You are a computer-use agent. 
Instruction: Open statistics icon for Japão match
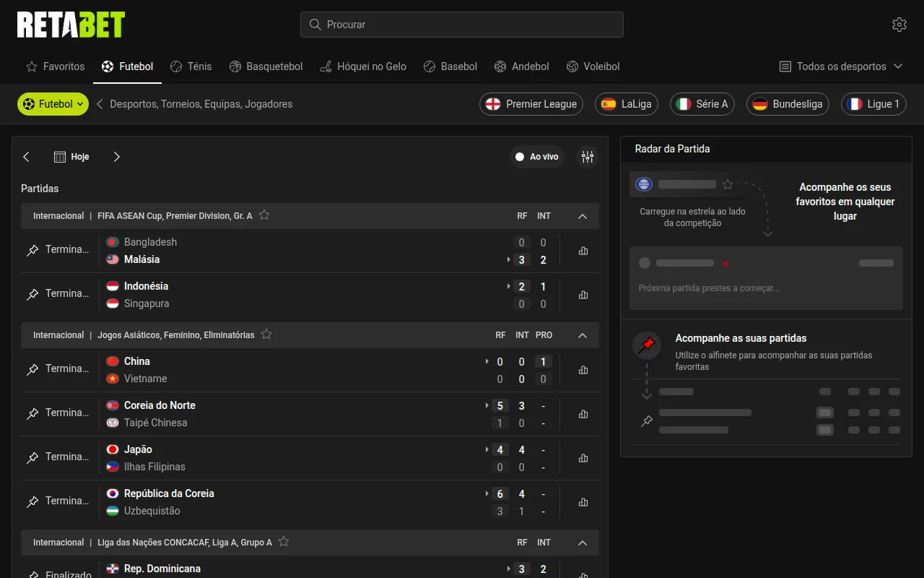(583, 458)
